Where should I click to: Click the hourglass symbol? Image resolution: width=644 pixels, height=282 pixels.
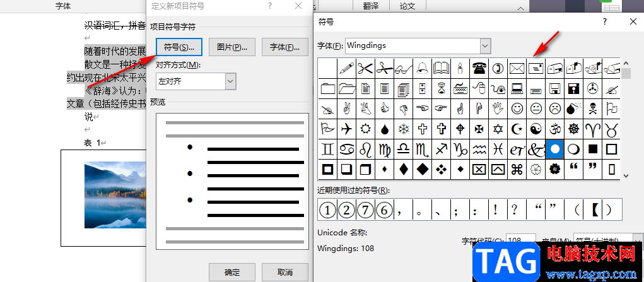(x=441, y=88)
